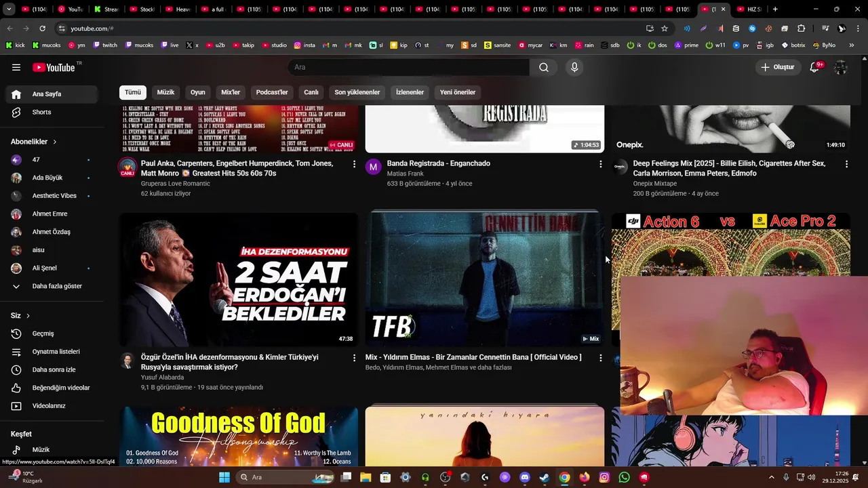Open options menu for Banda Registrada video
Screen dimensions: 868x488
coord(600,164)
